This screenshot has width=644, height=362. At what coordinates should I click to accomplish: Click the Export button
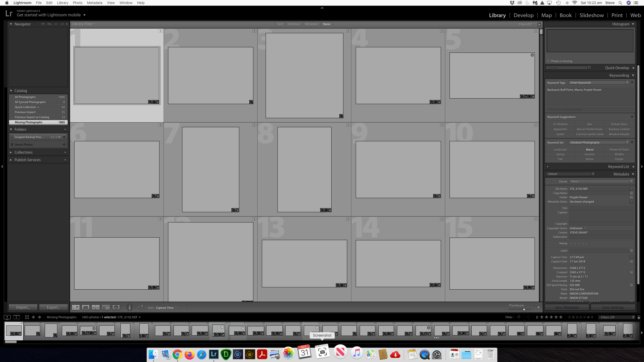(x=54, y=307)
